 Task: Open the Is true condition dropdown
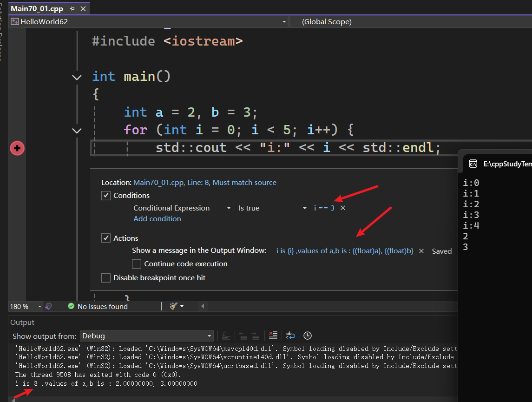(272, 208)
